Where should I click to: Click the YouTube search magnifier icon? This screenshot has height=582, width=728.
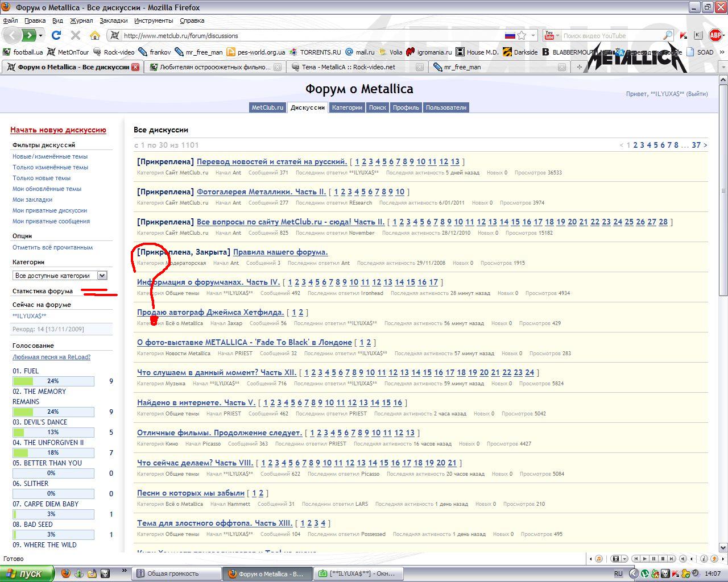(x=668, y=35)
